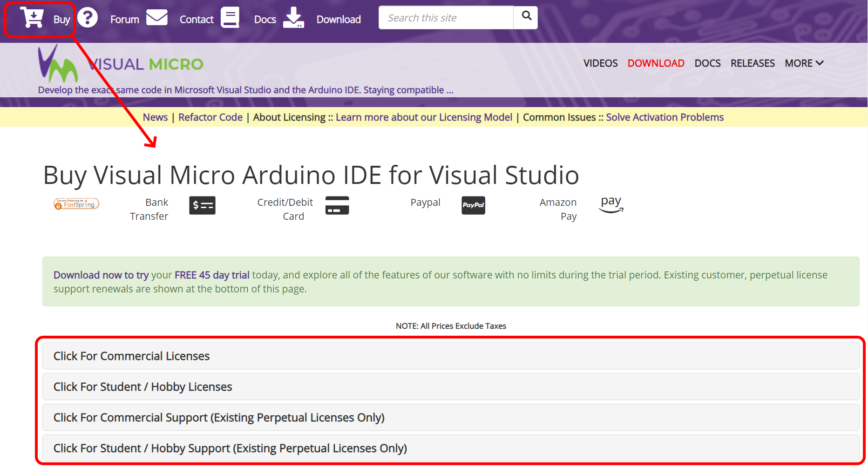Click the shopping cart Buy icon
The height and width of the screenshot is (474, 868).
[32, 18]
